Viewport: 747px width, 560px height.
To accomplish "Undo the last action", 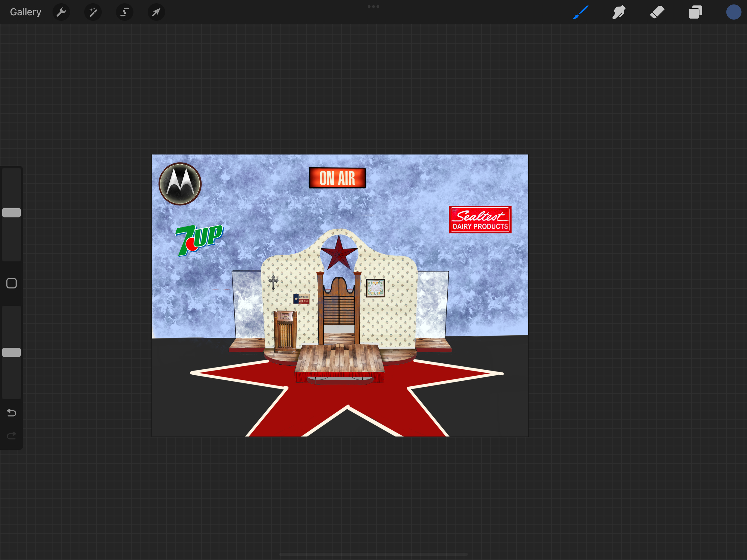I will coord(11,412).
